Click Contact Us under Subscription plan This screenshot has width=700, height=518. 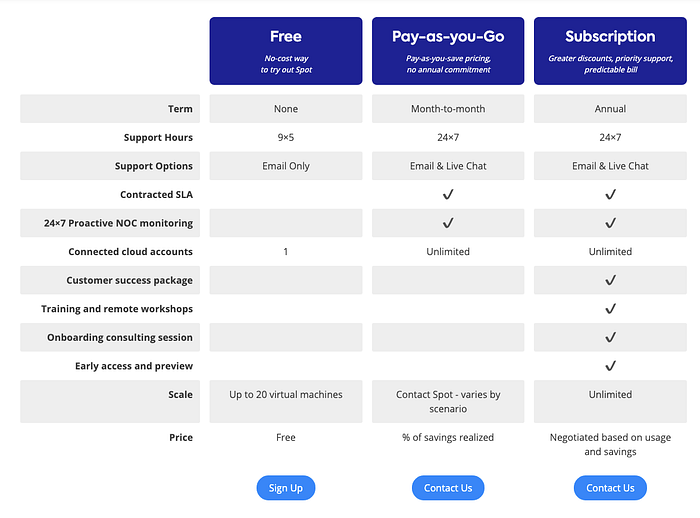click(610, 488)
